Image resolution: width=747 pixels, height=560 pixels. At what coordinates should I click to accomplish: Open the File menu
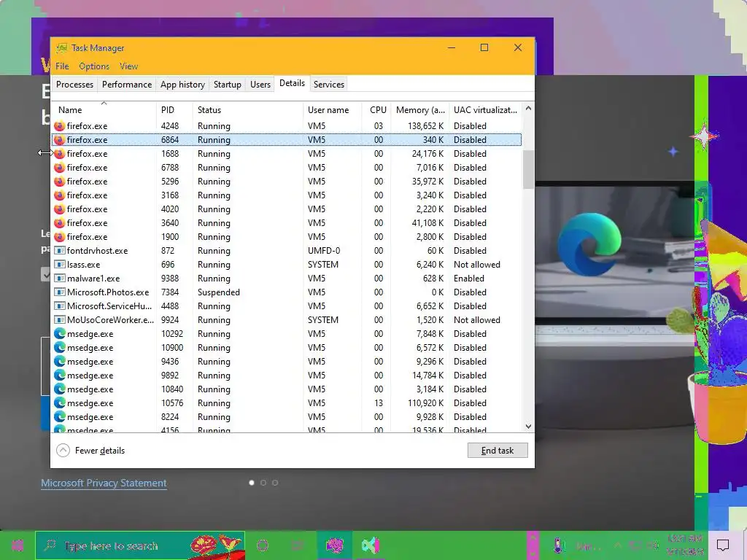(62, 66)
